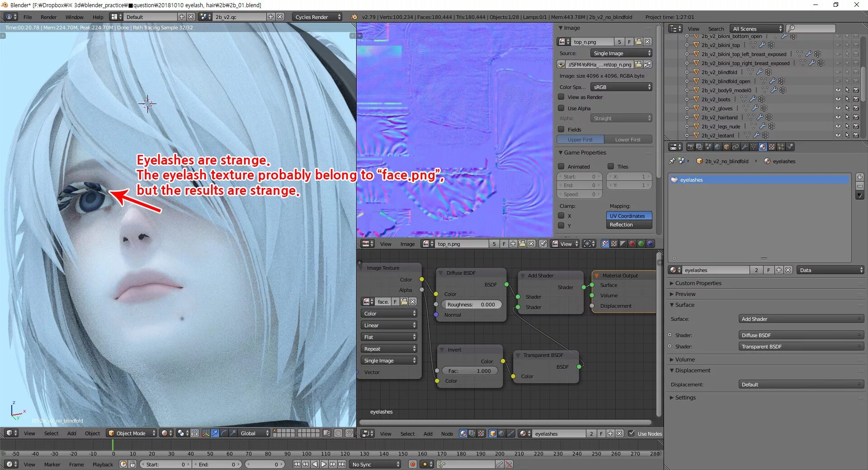The height and width of the screenshot is (470, 868).
Task: Enable the Tiles checkbox
Action: (x=611, y=166)
